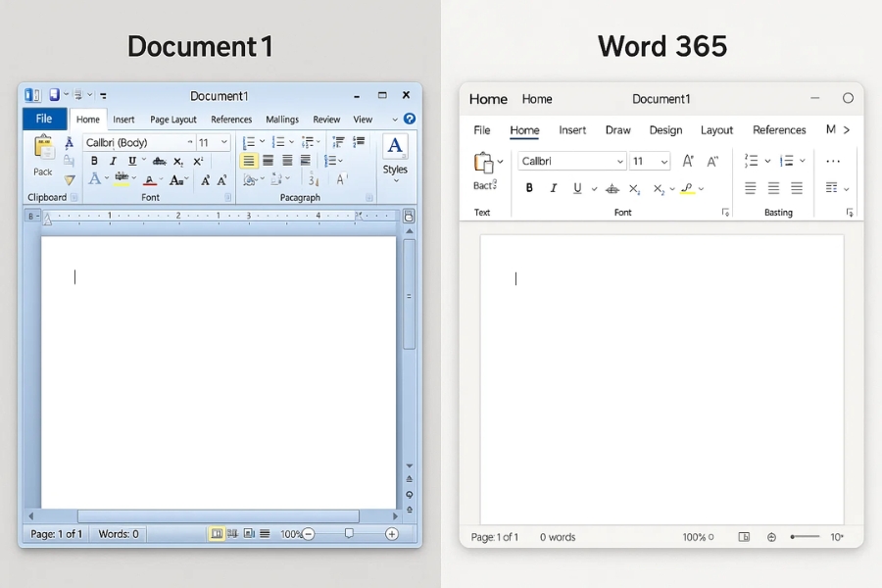Open Review tab in Document1 window
Screen dimensions: 882x588
pyautogui.click(x=326, y=120)
